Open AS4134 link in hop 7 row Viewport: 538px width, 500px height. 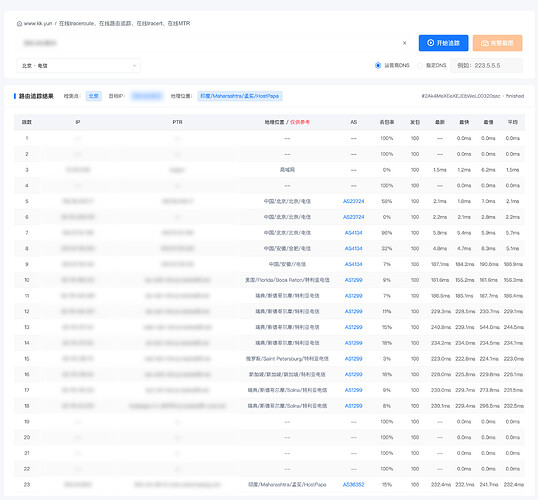click(353, 233)
